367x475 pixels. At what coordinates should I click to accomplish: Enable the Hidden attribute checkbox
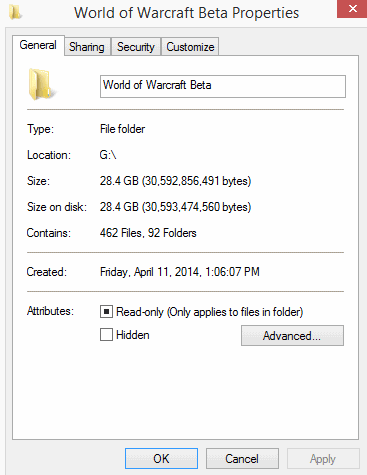[x=106, y=335]
